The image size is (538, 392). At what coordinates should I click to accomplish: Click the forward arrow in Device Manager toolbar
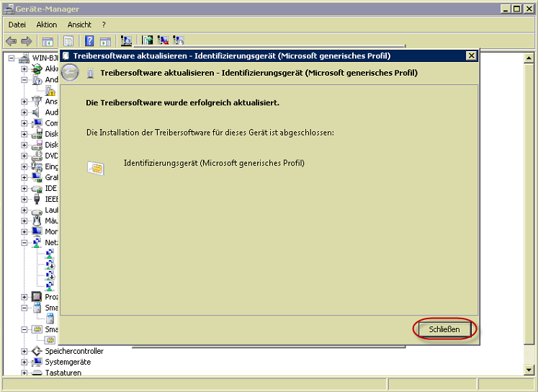coord(27,41)
